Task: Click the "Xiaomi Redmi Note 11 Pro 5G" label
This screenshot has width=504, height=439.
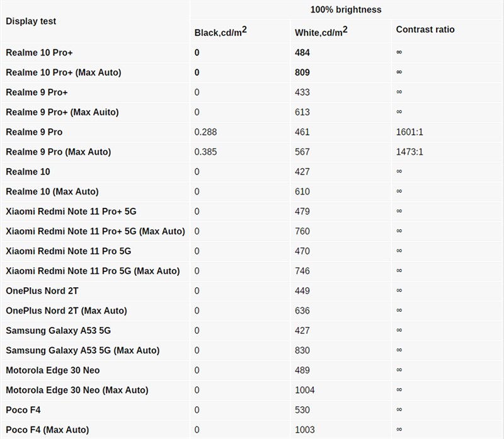Action: [69, 251]
